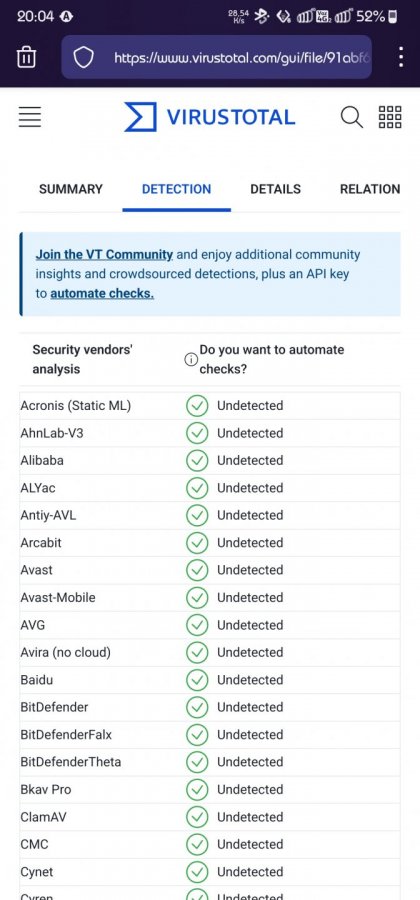Tap the VirusTotal logo
This screenshot has height=900, width=420.
209,117
